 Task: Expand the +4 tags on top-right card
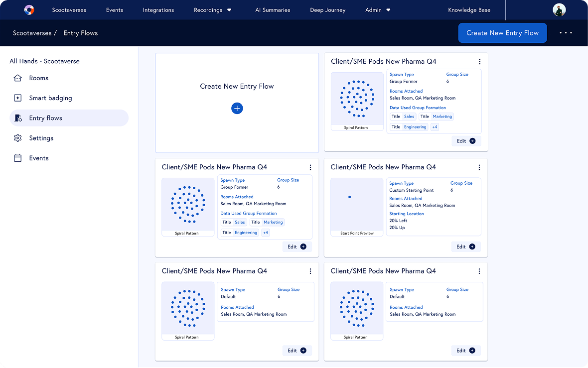(435, 127)
